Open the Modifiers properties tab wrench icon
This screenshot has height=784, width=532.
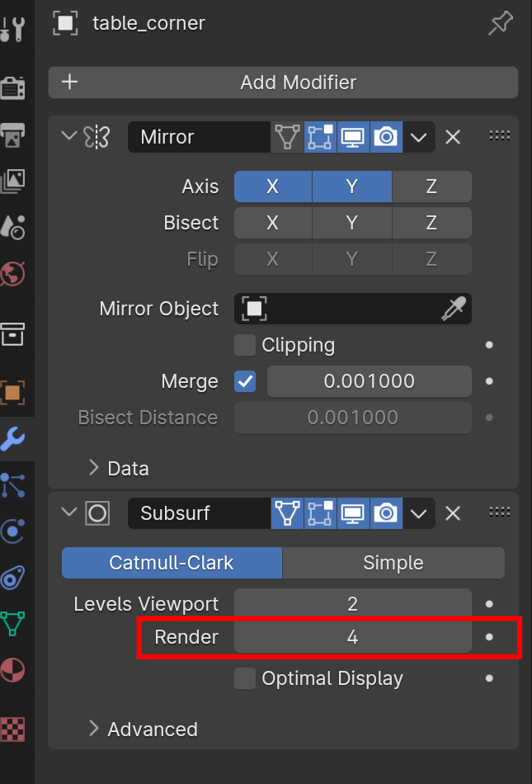tap(14, 438)
